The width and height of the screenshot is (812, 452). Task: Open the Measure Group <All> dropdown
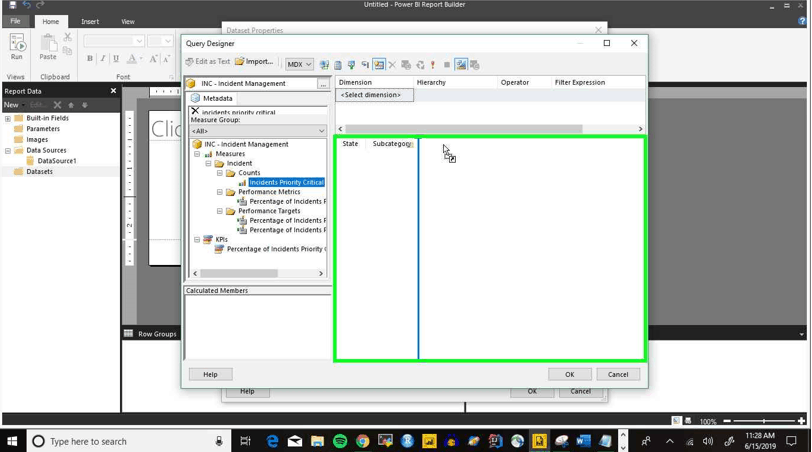pyautogui.click(x=258, y=131)
